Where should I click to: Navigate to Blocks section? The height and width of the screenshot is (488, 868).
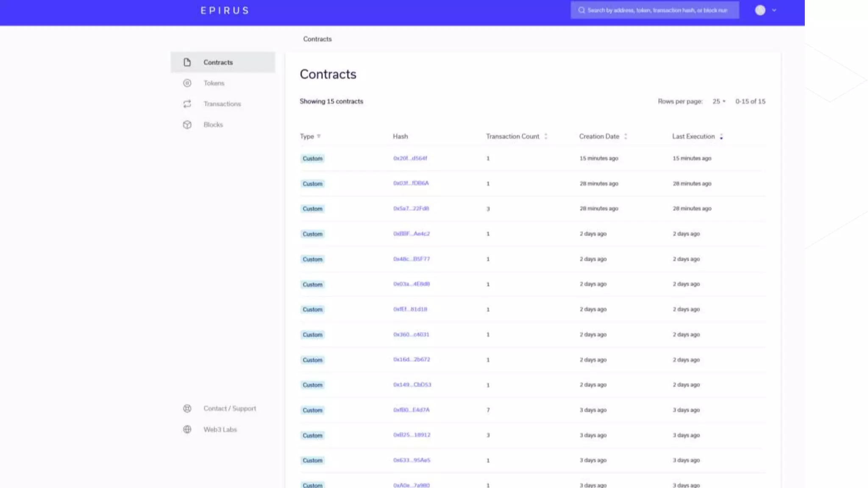213,125
